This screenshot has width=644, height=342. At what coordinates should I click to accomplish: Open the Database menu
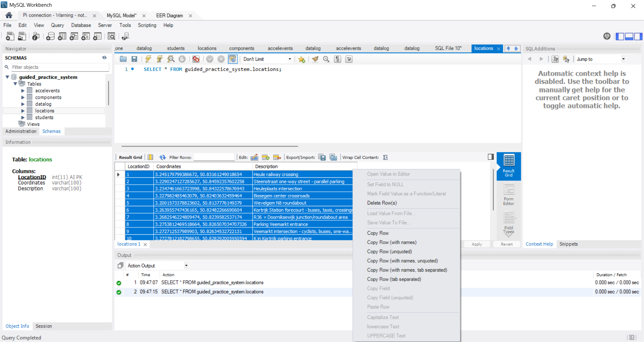81,25
